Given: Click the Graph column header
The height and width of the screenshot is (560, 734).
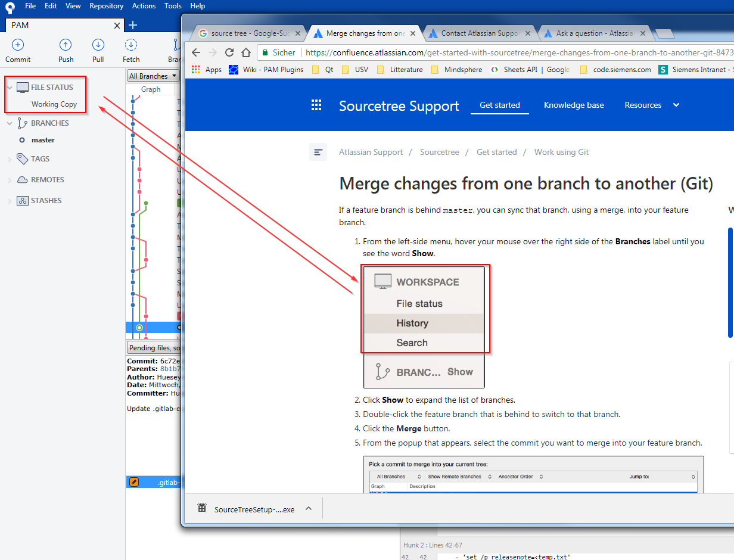Looking at the screenshot, I should click(x=151, y=89).
